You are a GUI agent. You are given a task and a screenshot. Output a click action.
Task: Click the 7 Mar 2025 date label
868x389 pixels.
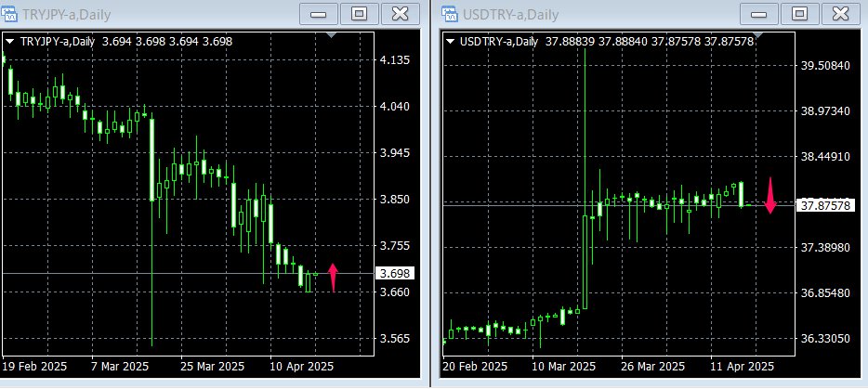point(121,367)
